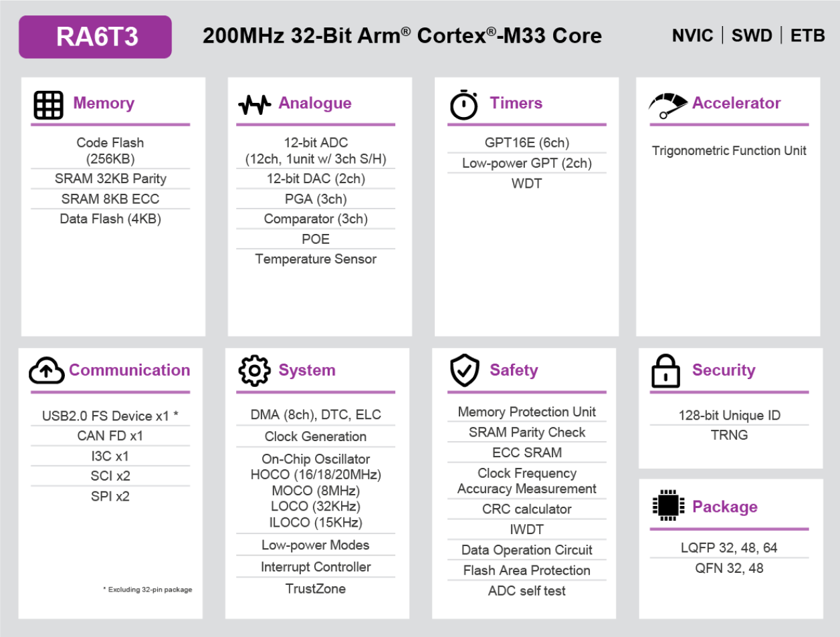Screen dimensions: 840x637
Task: Click the System gear icon
Action: point(254,371)
